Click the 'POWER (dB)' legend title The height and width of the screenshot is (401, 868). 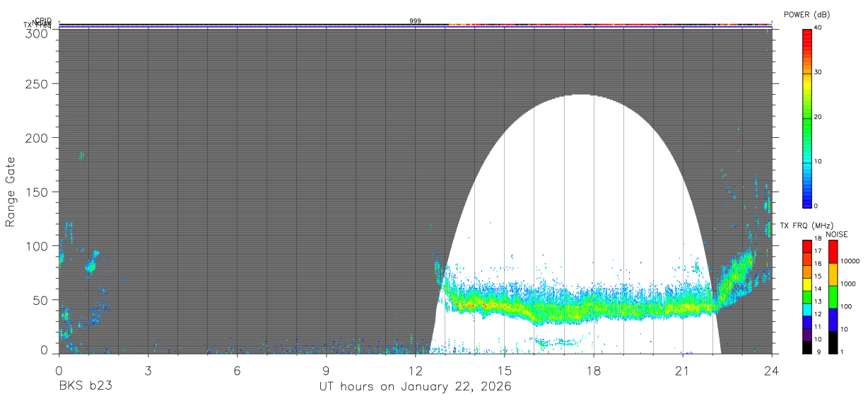pyautogui.click(x=807, y=15)
